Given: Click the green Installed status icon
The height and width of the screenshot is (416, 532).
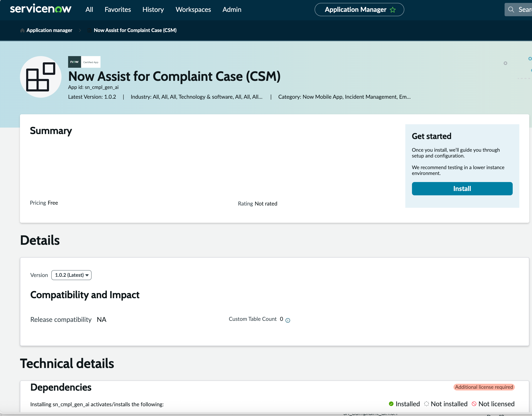Looking at the screenshot, I should (391, 404).
